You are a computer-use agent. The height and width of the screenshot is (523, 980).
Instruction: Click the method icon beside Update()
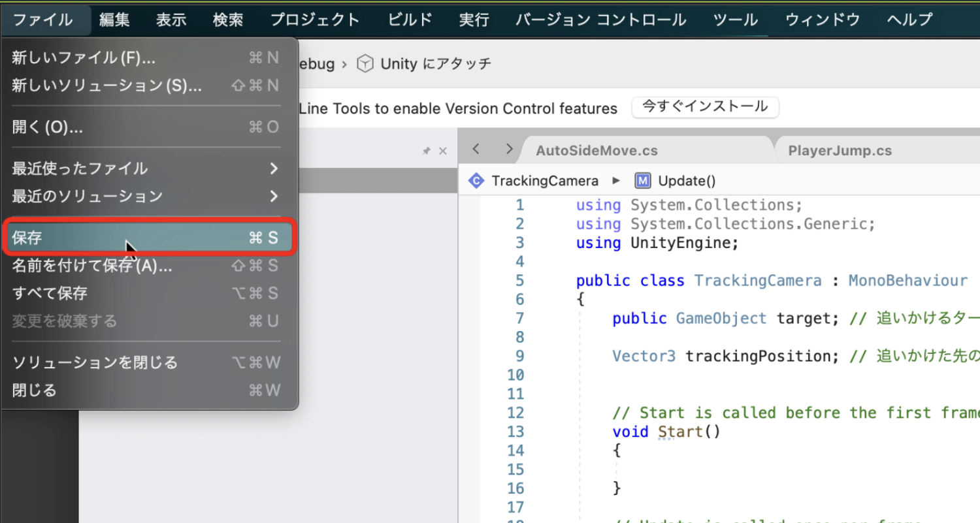(x=643, y=181)
